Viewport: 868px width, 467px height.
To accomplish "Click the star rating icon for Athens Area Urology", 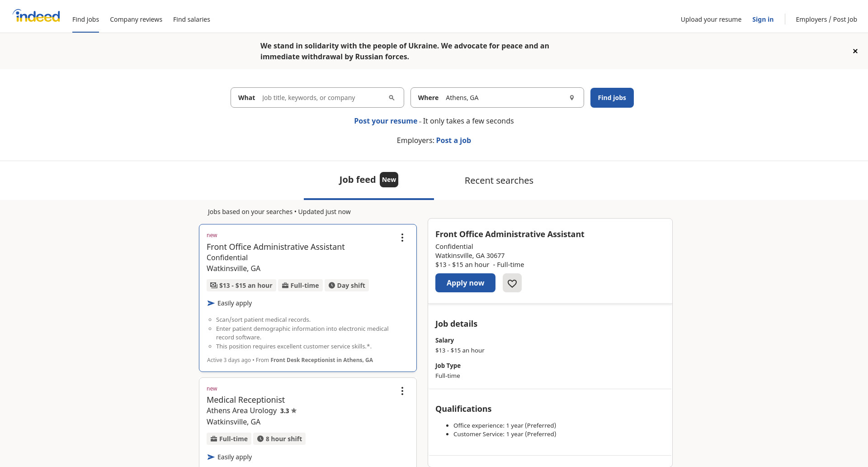I will point(294,411).
